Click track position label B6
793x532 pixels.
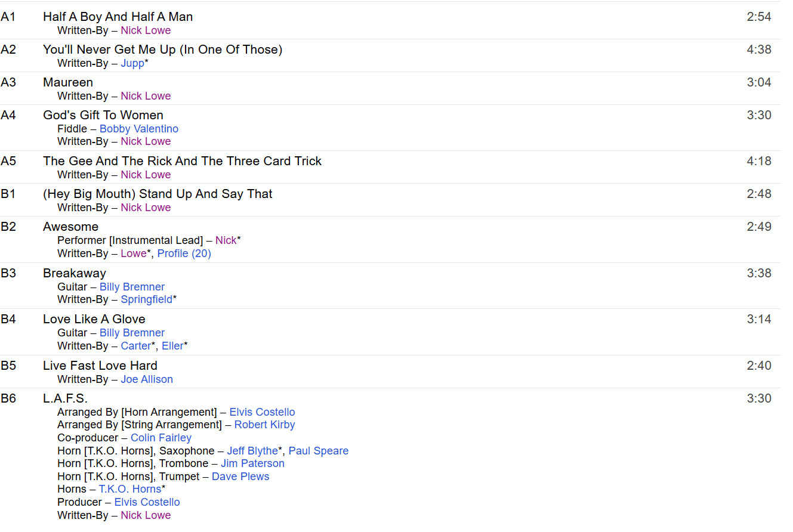[8, 398]
